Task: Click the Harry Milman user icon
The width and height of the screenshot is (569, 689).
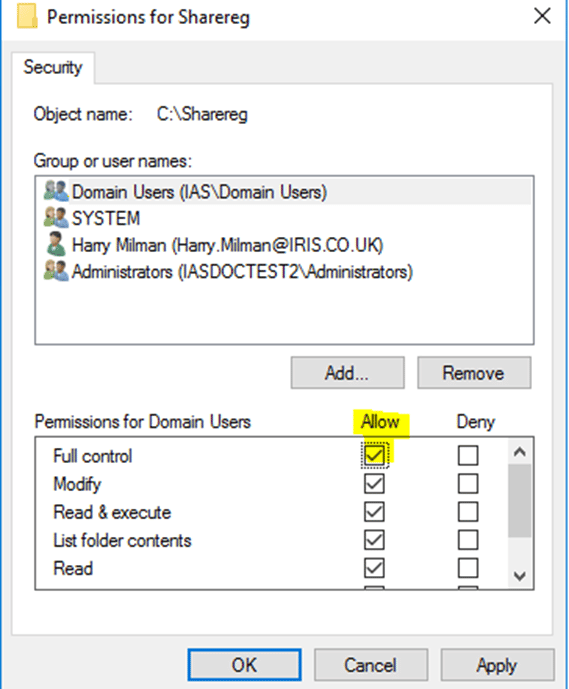Action: coord(56,244)
